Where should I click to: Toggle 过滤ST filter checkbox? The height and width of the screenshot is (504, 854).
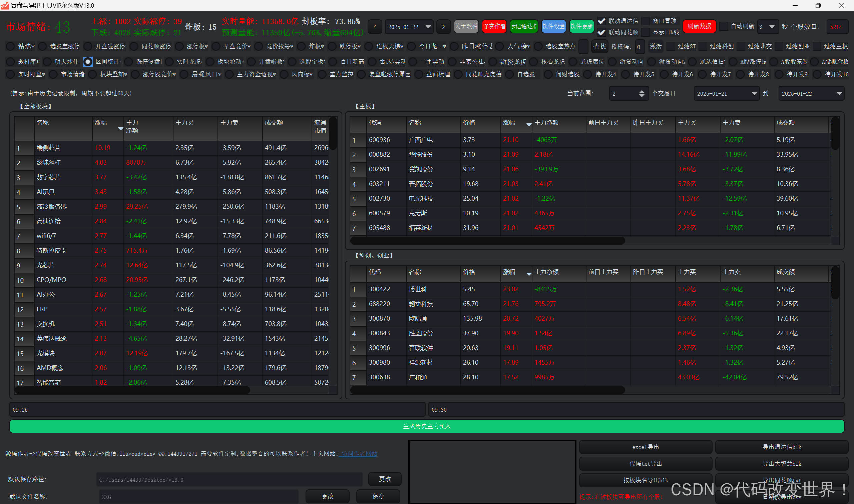671,46
